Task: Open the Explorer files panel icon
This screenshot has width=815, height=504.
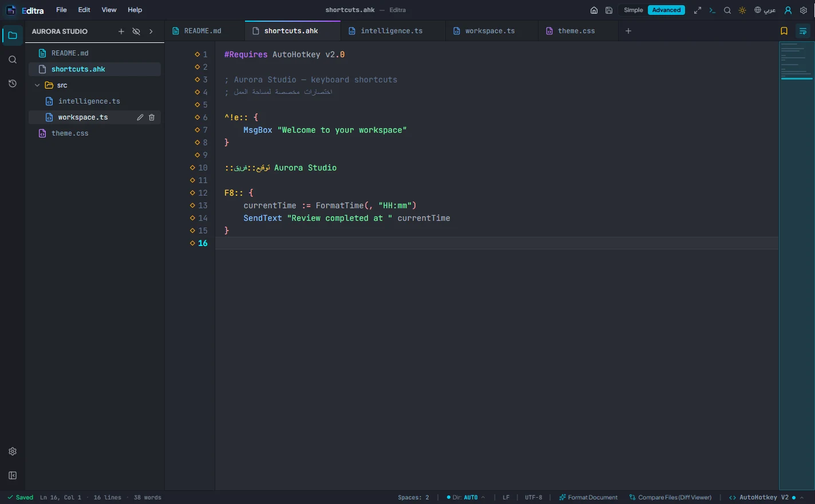Action: (x=13, y=35)
